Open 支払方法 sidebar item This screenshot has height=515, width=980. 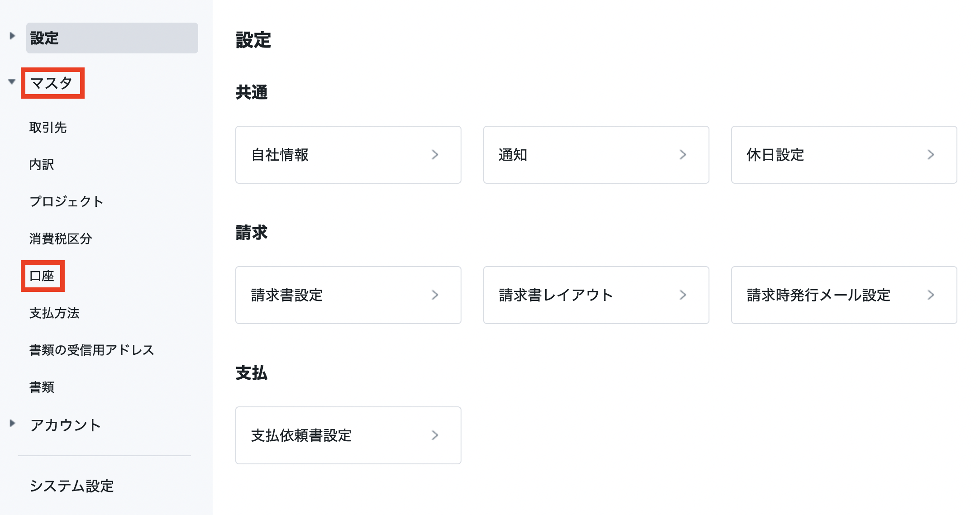tap(54, 313)
